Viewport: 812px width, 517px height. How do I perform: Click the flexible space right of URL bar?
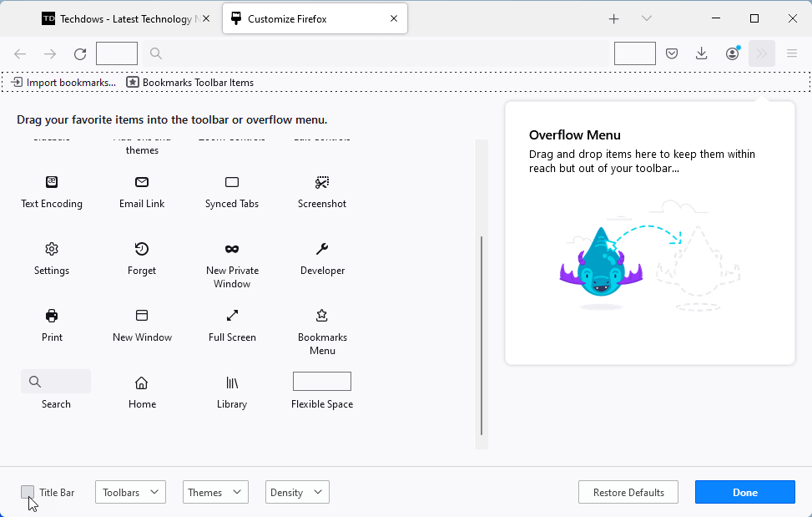click(635, 53)
